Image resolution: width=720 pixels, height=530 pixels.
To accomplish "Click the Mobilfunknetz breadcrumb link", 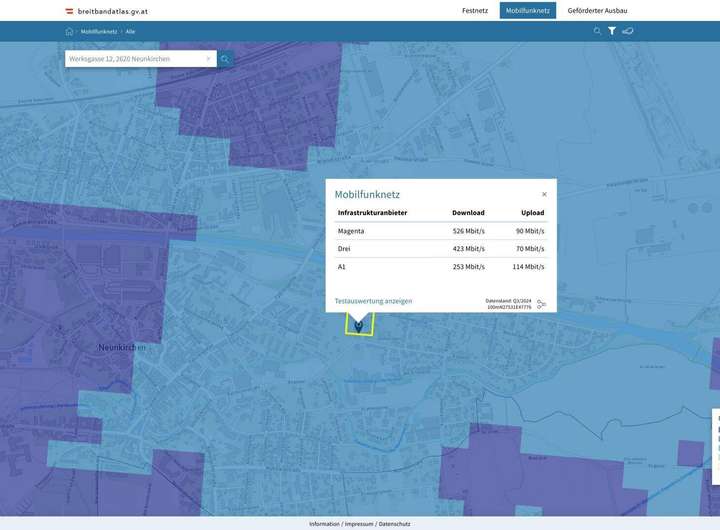I will 99,31.
